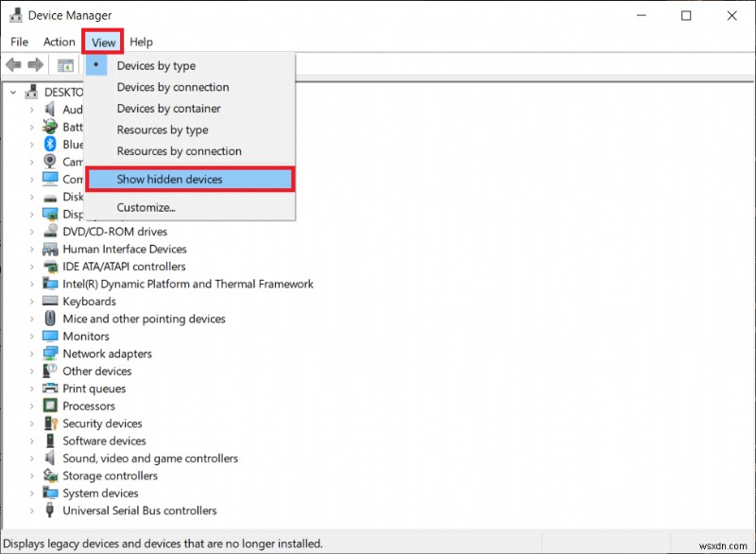
Task: Click the IDE ATA/ATAPI controllers icon
Action: [50, 267]
